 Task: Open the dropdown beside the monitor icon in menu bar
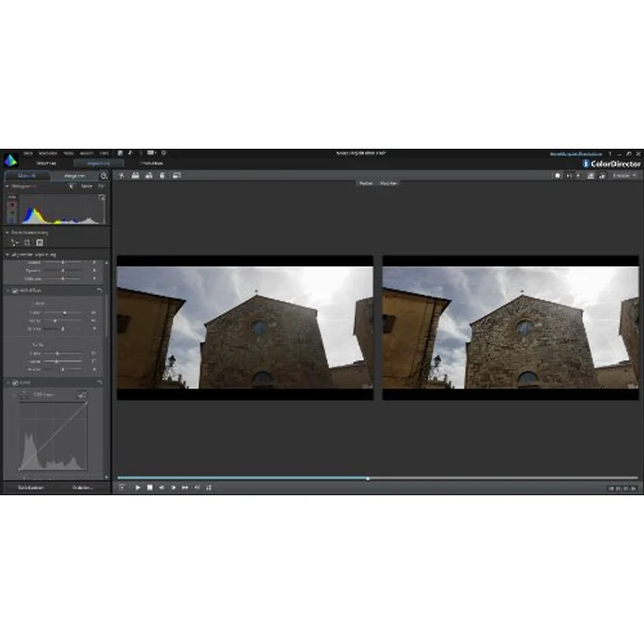(x=156, y=153)
